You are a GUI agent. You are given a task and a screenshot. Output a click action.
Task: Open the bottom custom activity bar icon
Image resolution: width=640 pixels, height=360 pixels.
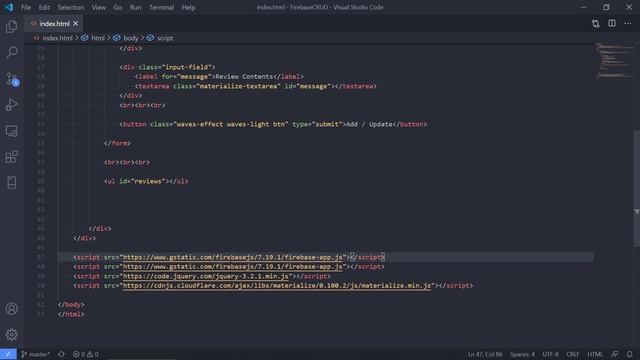[x=11, y=183]
